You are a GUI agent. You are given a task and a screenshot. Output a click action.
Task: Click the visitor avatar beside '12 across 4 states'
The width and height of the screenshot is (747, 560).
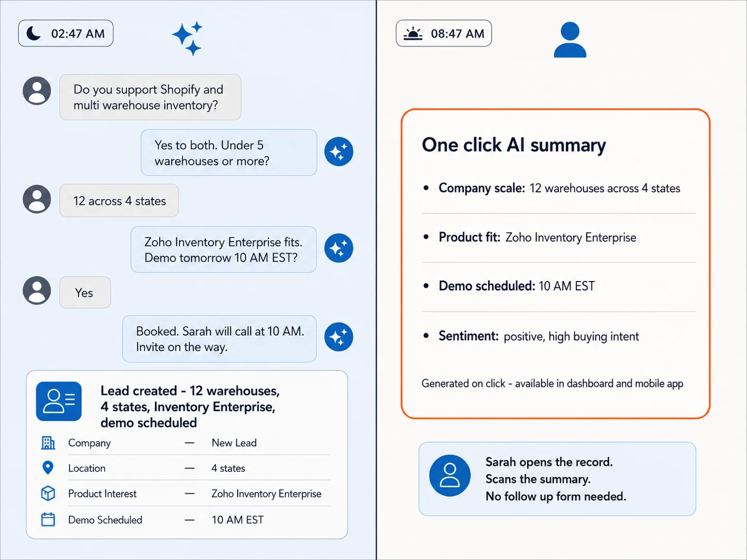pos(37,199)
